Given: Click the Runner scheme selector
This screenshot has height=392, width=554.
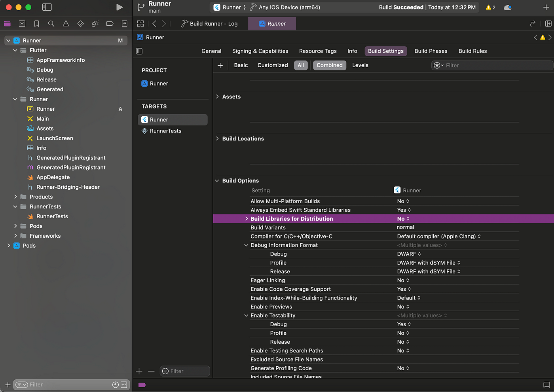Looking at the screenshot, I should point(227,7).
